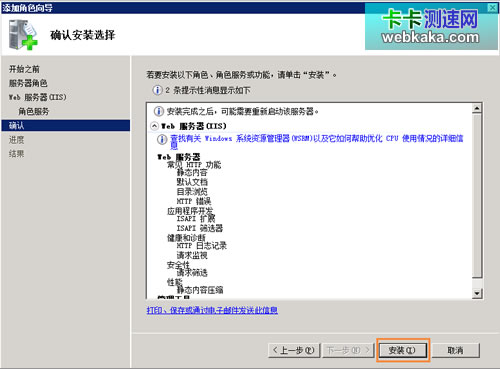Collapse the Web 服务器 (IIS) section chevron
Viewport: 500px width, 369px height.
pos(154,126)
